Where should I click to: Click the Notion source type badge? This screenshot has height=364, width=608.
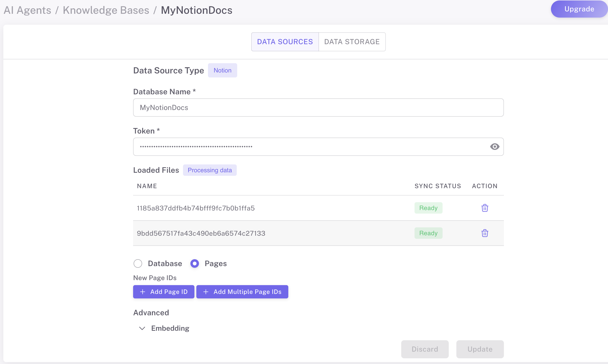222,70
